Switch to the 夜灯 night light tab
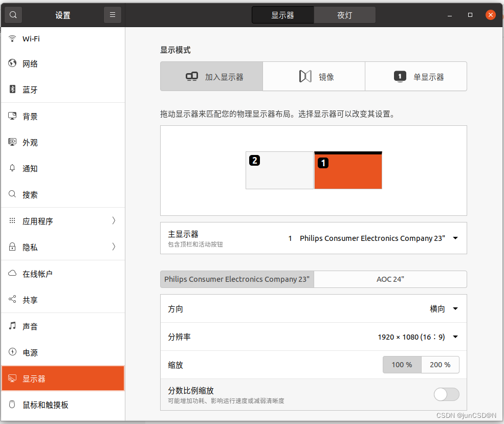 pyautogui.click(x=344, y=15)
